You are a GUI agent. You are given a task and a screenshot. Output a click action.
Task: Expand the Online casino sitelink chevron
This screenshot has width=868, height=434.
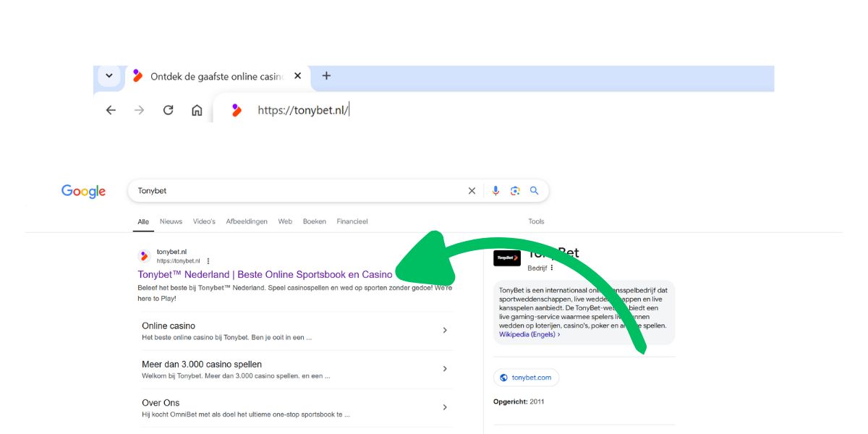coord(445,331)
